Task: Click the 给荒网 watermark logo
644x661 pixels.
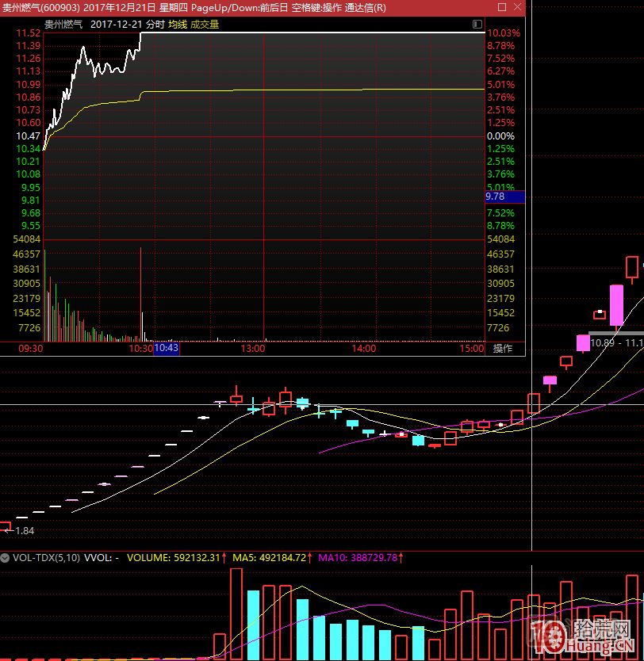Action: pos(590,639)
